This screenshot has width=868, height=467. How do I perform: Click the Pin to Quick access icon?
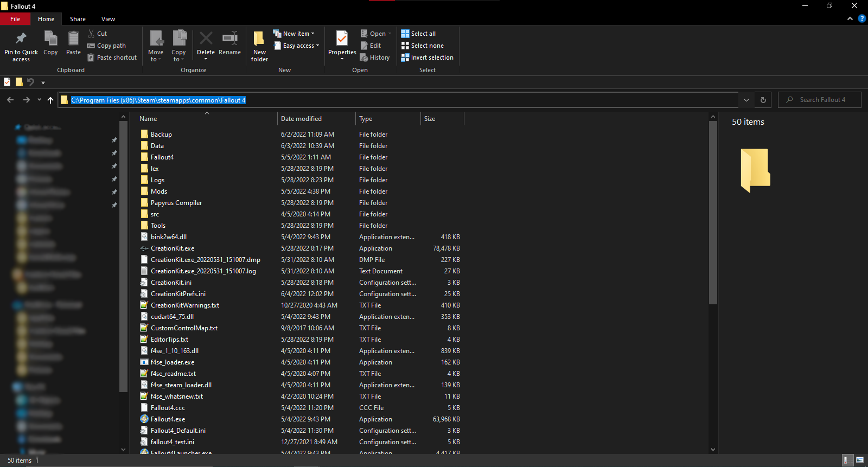[21, 38]
